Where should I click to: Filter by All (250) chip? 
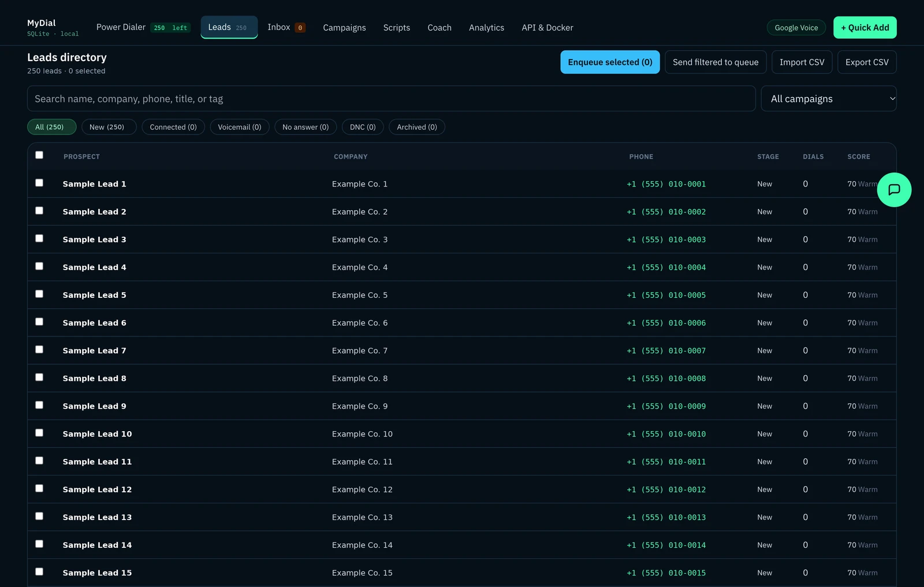pos(51,127)
